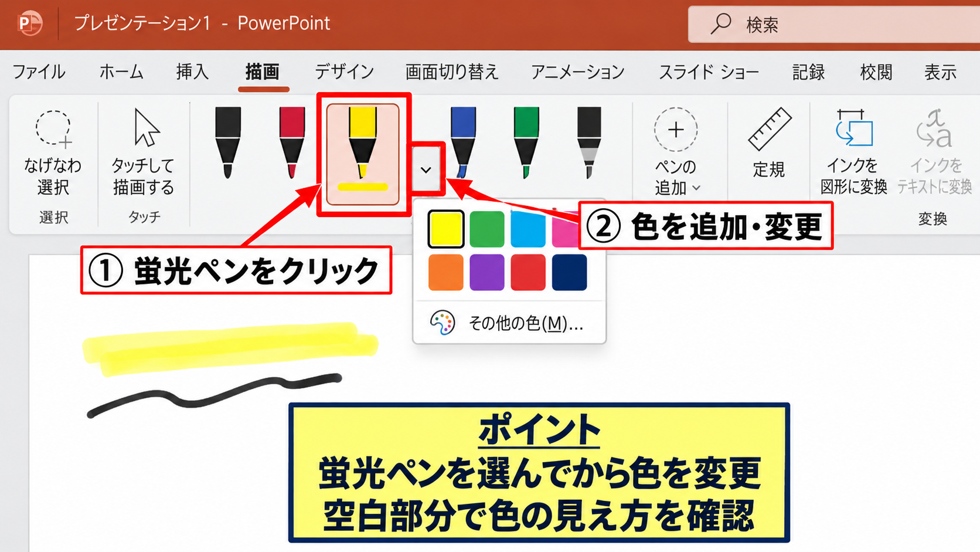Open the 表示 view tab
Viewport: 980px width, 552px height.
[x=941, y=72]
